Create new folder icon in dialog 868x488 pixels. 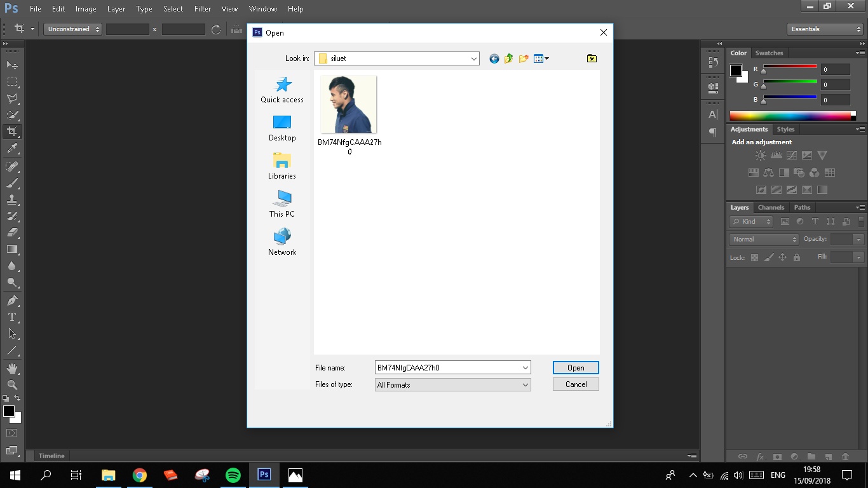[524, 58]
